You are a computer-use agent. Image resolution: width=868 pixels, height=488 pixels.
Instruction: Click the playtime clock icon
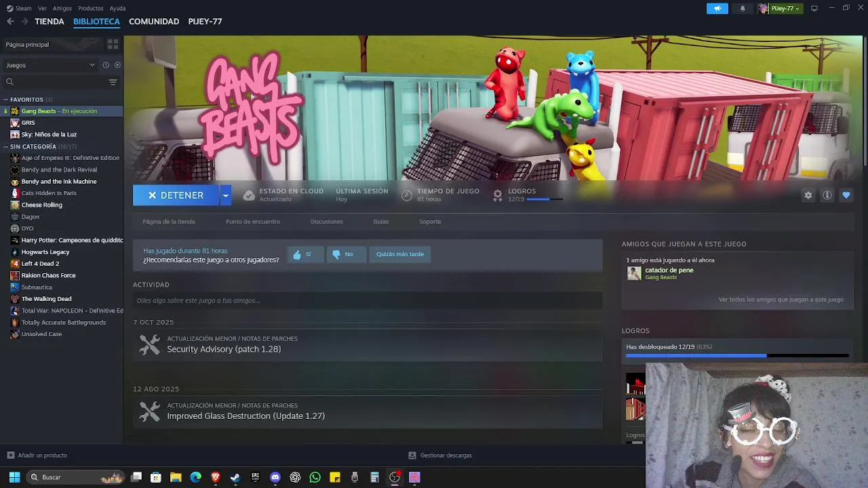tap(407, 195)
